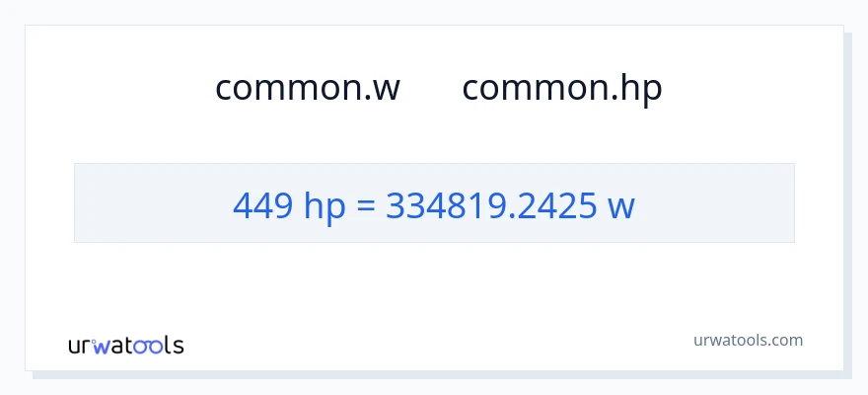
Task: Open the urwatools.com link
Action: tap(747, 340)
